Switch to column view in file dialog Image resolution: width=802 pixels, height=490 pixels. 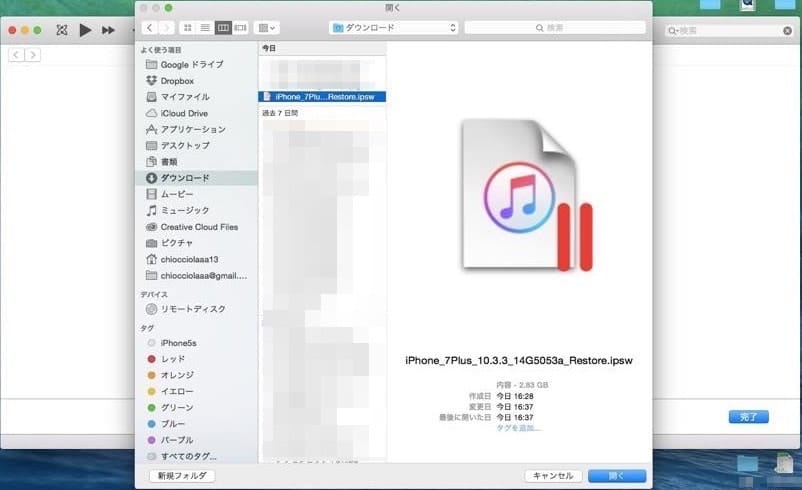pyautogui.click(x=222, y=28)
